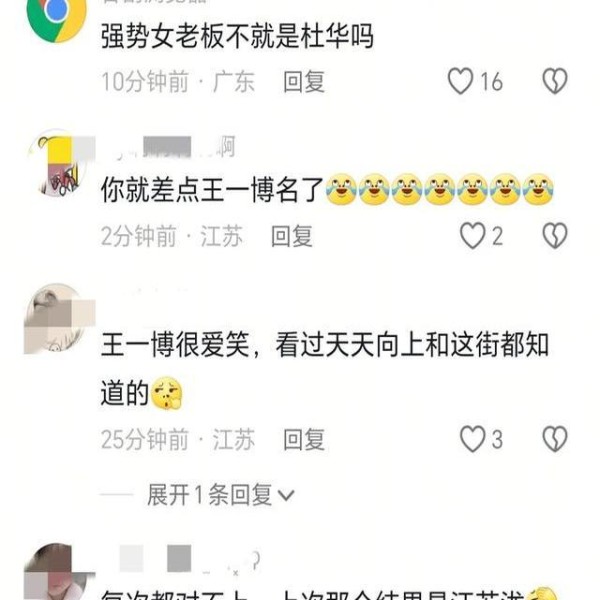
Task: Tap the chevron beside 展开1条回复
Action: tap(286, 496)
